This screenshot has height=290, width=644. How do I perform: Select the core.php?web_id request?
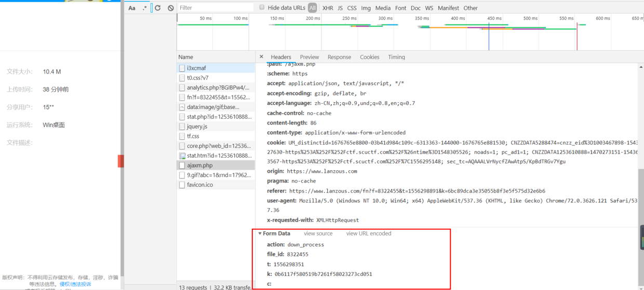(216, 146)
